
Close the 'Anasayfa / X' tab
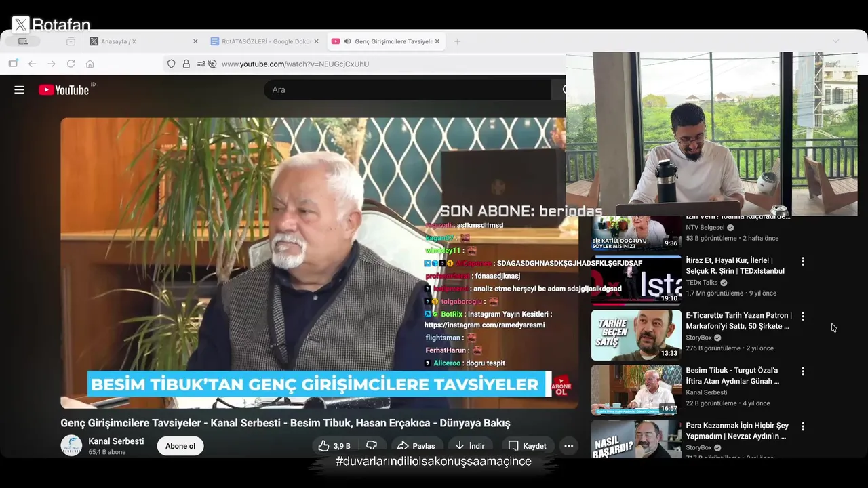pyautogui.click(x=195, y=41)
